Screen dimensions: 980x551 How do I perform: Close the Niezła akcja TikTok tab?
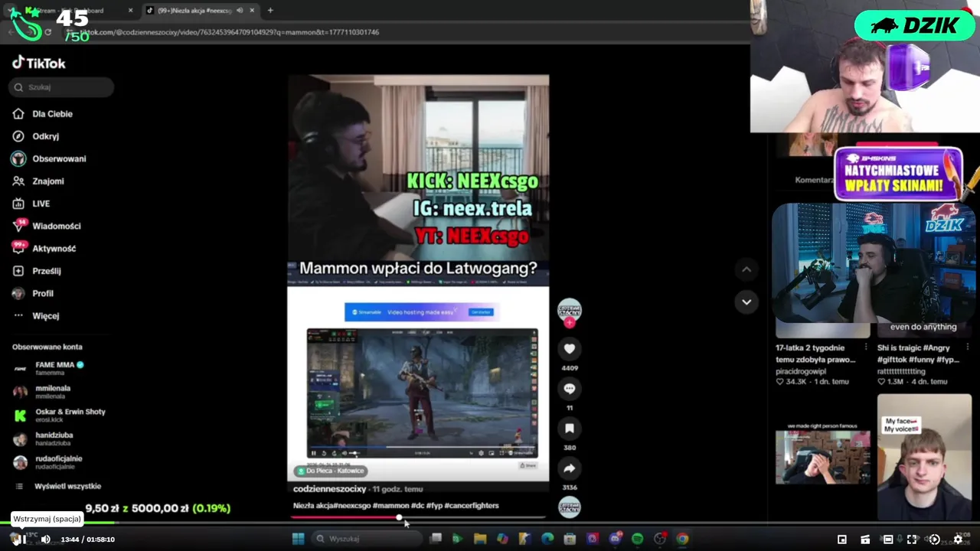click(252, 10)
